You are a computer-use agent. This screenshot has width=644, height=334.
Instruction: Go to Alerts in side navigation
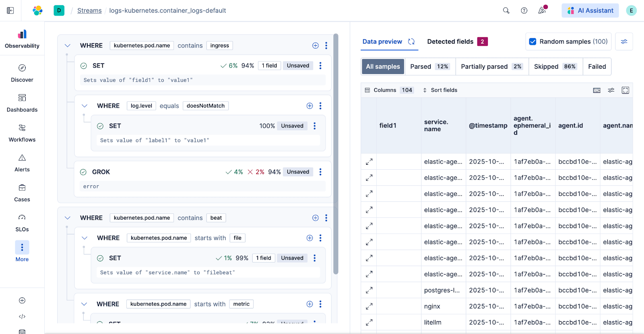[x=22, y=163]
